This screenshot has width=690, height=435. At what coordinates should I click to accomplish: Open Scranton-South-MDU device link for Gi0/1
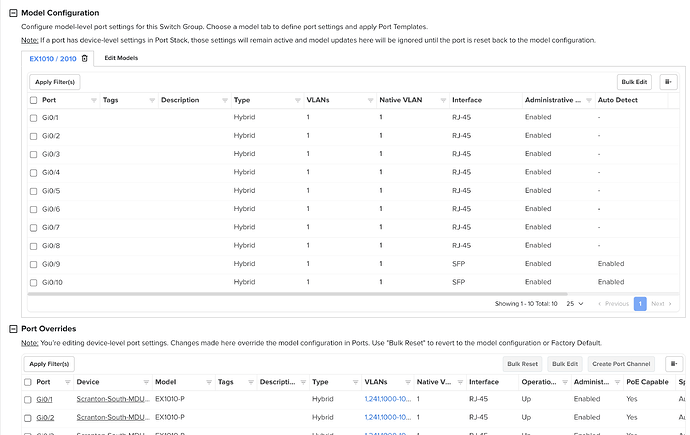tap(113, 399)
